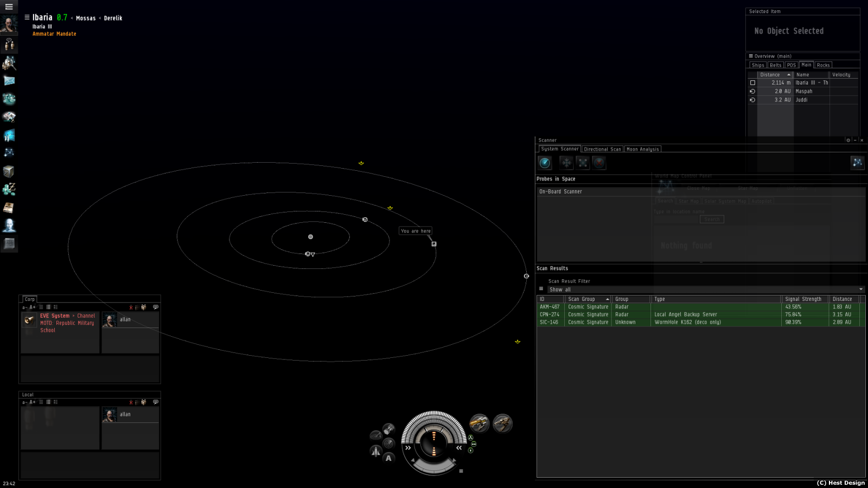Open the Journal book icon in sidebar

(x=9, y=208)
